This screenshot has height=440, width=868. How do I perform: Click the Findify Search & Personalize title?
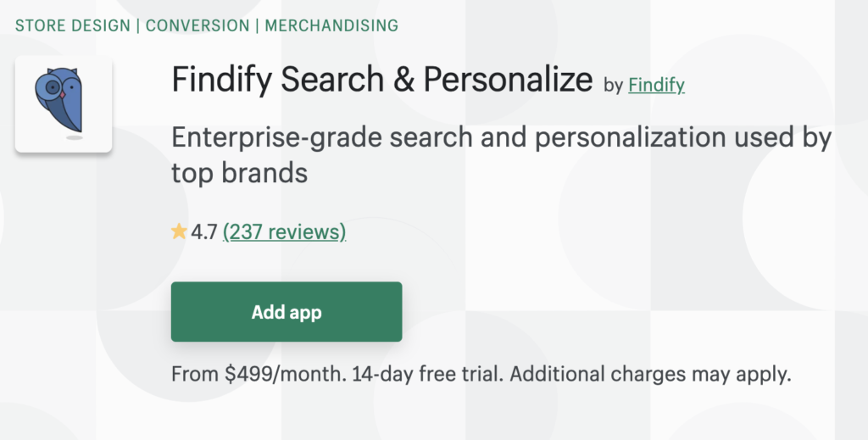coord(381,81)
